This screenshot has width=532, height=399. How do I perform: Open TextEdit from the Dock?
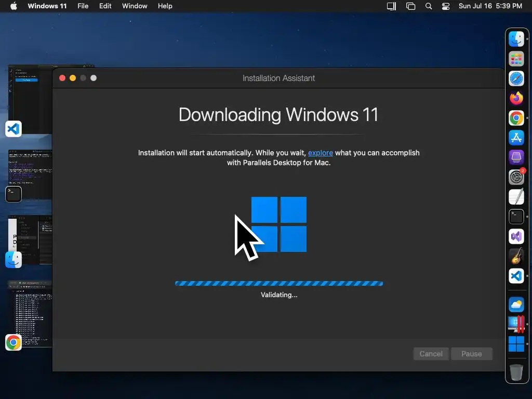[516, 197]
